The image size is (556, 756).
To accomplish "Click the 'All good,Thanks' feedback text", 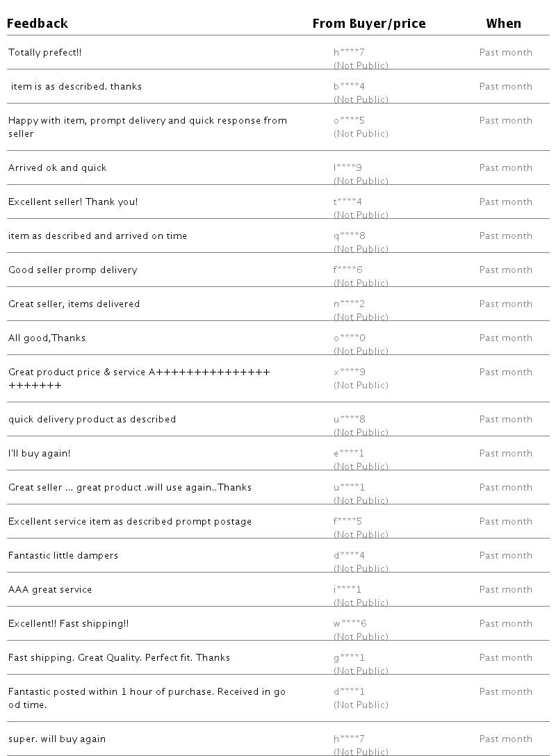I will coord(47,338).
